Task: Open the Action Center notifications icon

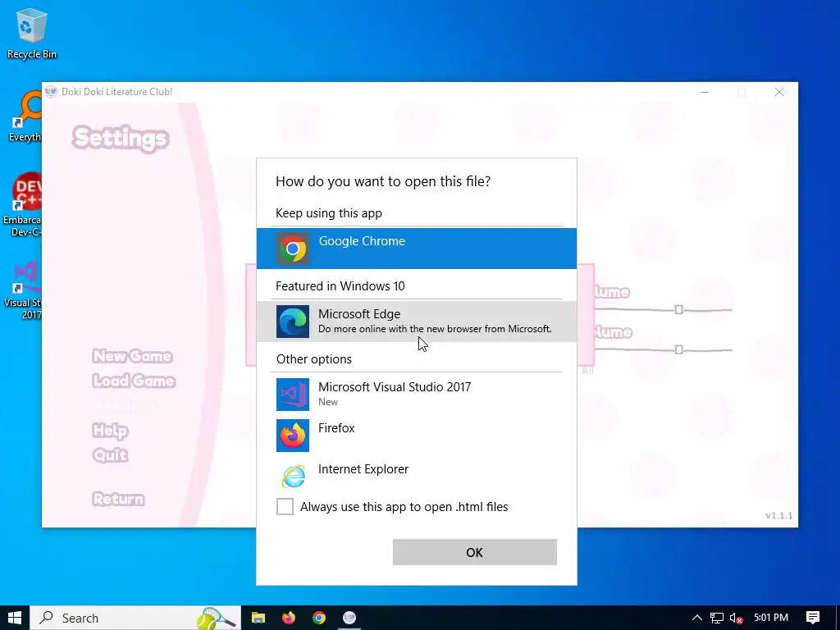Action: click(x=813, y=618)
